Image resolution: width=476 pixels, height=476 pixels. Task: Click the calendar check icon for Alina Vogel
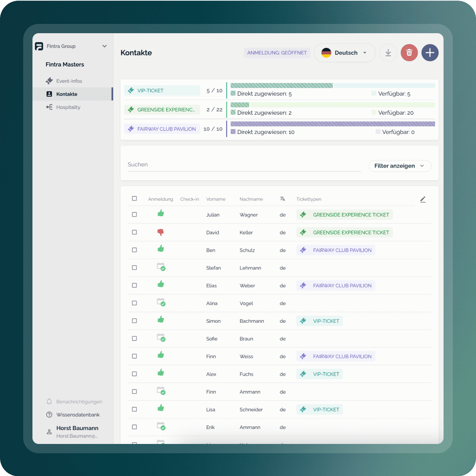(x=161, y=302)
